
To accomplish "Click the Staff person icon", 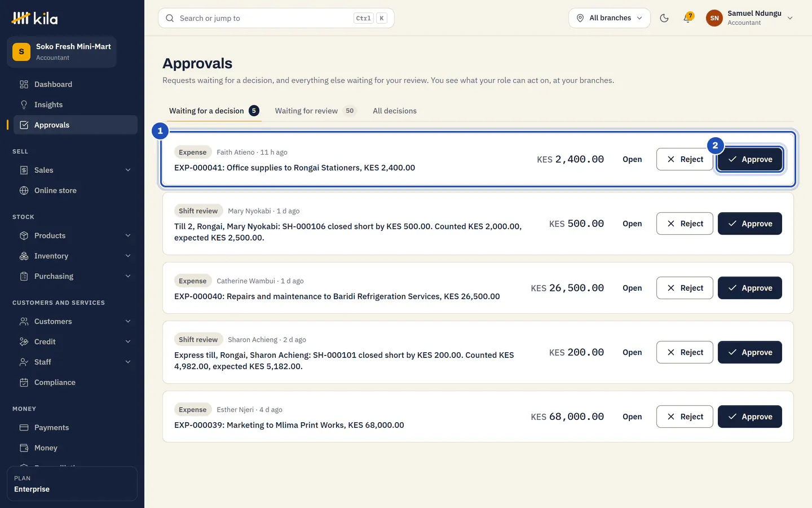I will point(24,362).
